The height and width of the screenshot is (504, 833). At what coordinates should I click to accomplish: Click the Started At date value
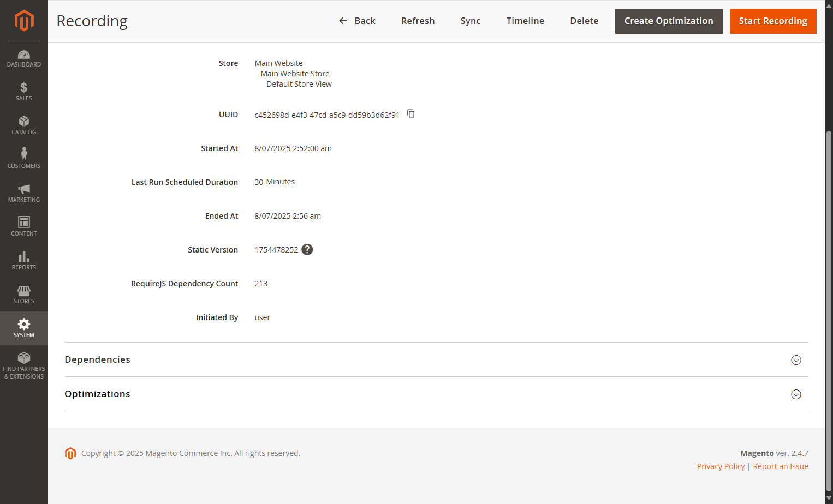(293, 148)
